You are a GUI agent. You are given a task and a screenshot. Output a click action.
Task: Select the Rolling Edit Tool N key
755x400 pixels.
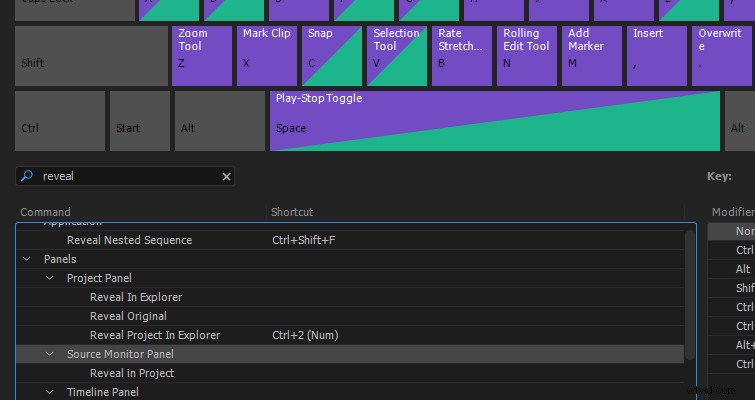coord(527,56)
